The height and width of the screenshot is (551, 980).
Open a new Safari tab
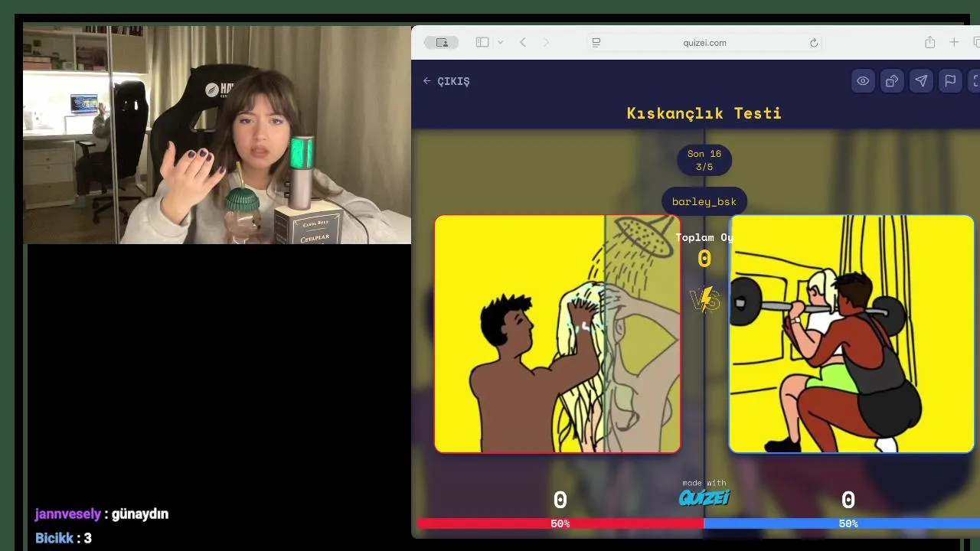click(x=954, y=43)
